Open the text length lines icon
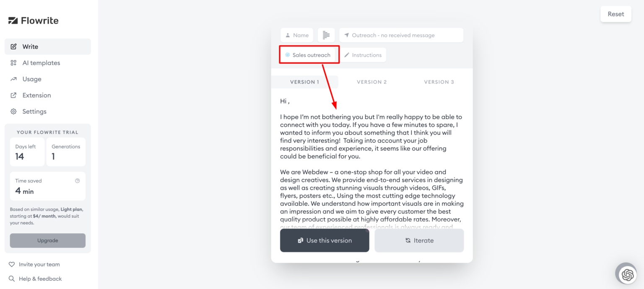Viewport: 644px width, 289px height. tap(326, 35)
